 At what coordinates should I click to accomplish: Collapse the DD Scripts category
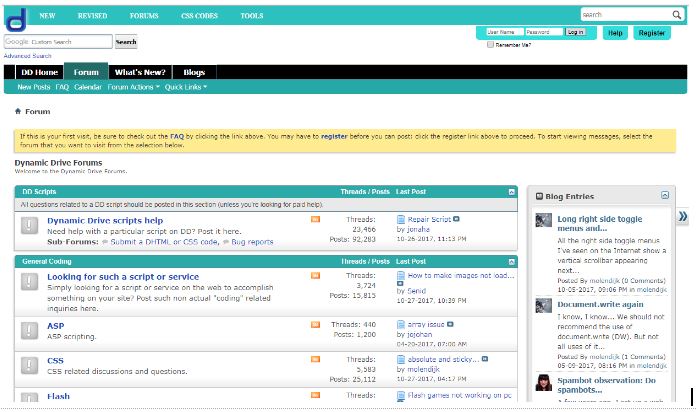click(511, 192)
